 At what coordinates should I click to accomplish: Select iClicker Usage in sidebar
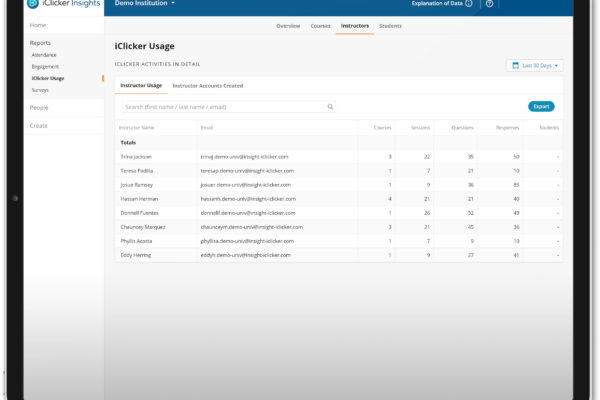pos(48,78)
